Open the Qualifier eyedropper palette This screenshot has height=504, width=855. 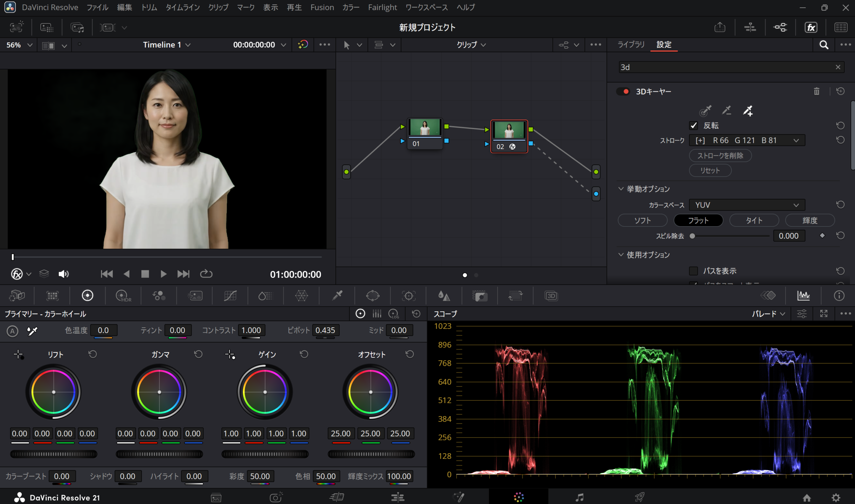click(x=337, y=296)
